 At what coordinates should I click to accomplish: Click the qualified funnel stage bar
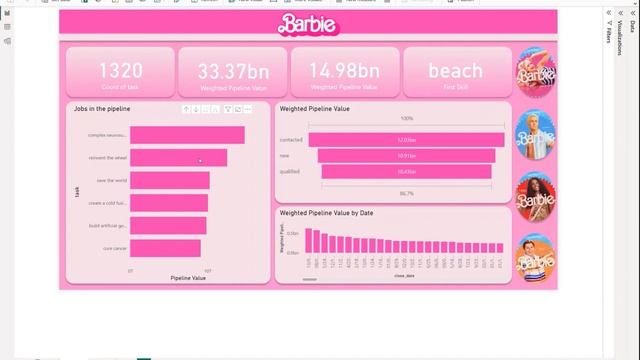(407, 171)
